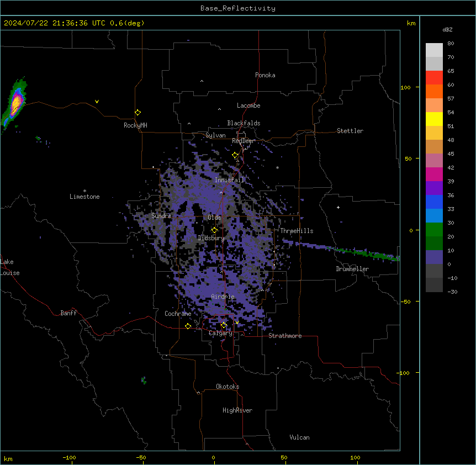Click the Sylvan city label
Viewport: 476px width, 465px height.
[215, 135]
